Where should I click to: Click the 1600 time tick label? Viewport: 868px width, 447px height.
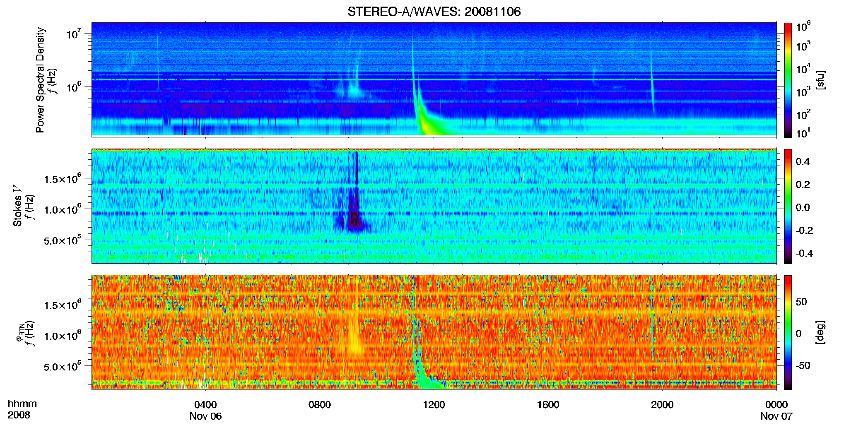coord(548,405)
